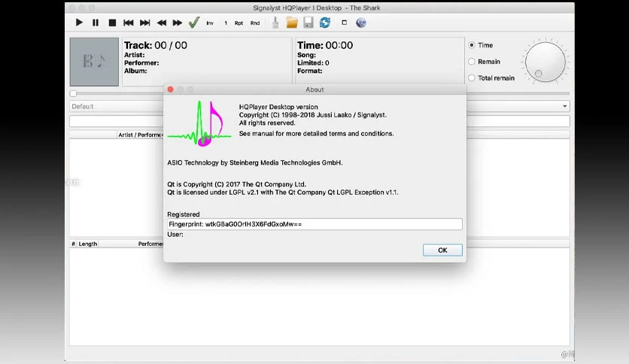Rewind the current track
This screenshot has height=364, width=629.
tap(161, 23)
